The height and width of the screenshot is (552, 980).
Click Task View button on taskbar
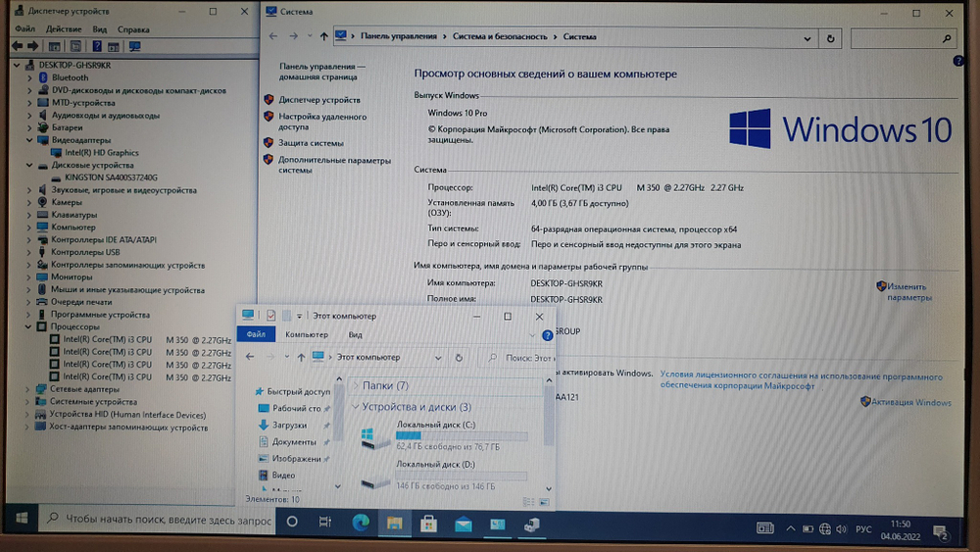coord(325,522)
